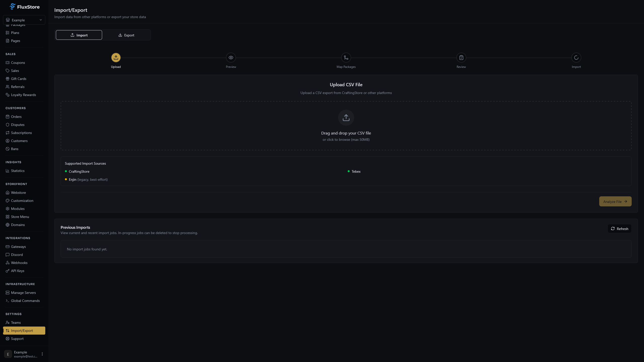The width and height of the screenshot is (644, 362).
Task: Click the Review clipboard step icon
Action: (461, 58)
